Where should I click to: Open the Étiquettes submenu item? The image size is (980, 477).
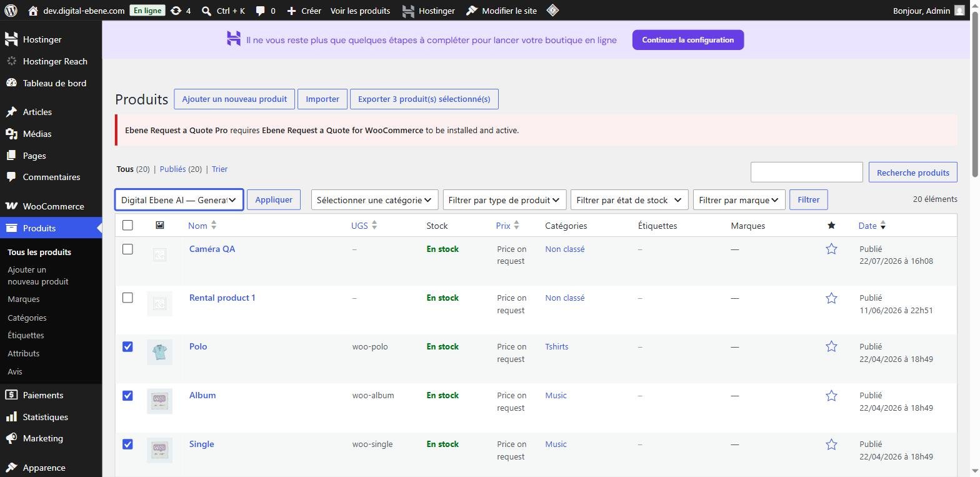click(26, 336)
